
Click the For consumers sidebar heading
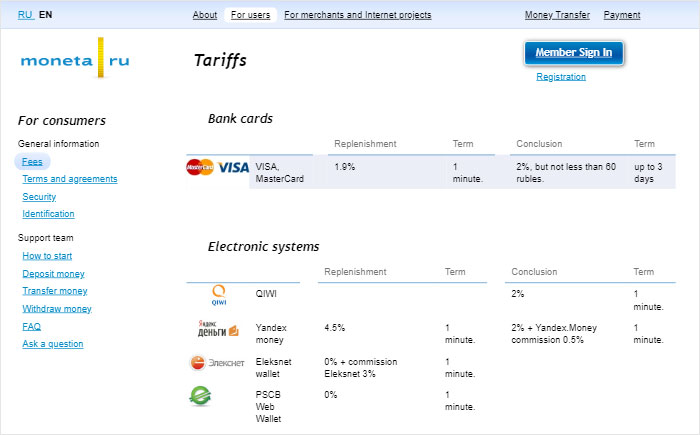(62, 121)
